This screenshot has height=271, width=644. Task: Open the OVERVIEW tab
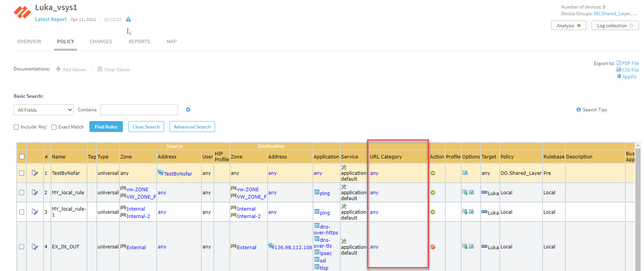coord(29,42)
